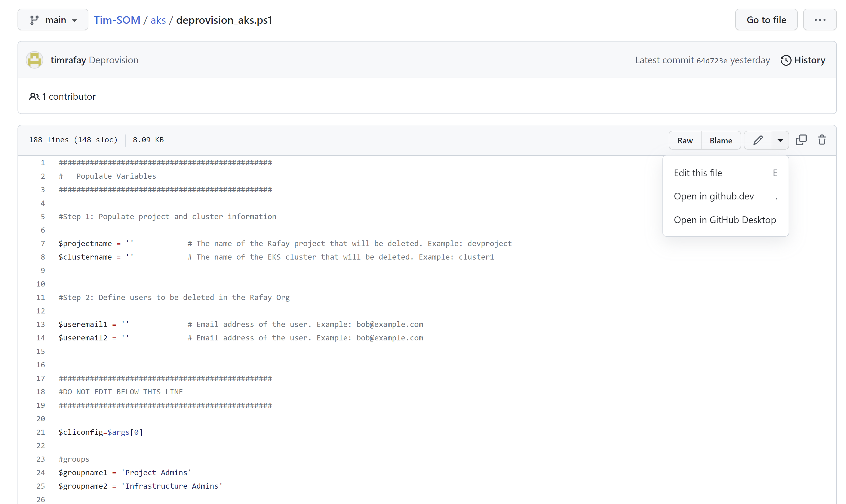Click the copy file icon
The image size is (846, 504).
pyautogui.click(x=801, y=140)
